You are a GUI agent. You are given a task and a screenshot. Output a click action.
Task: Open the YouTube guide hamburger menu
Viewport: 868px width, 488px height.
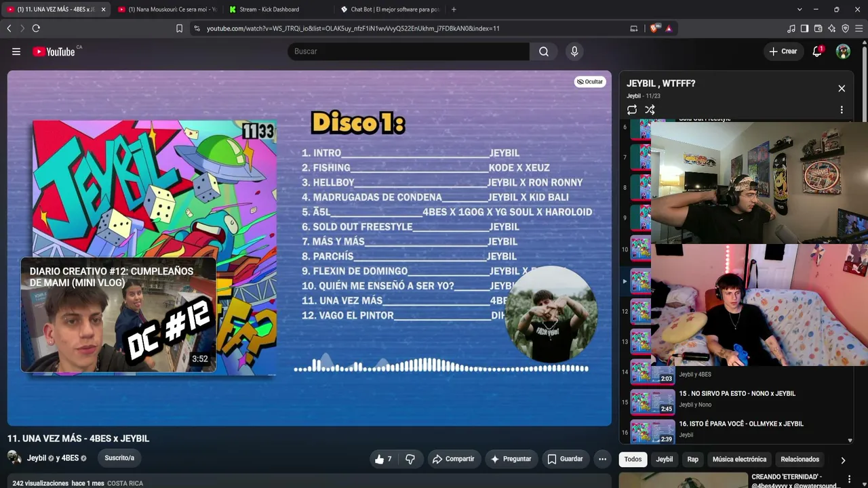coord(16,52)
